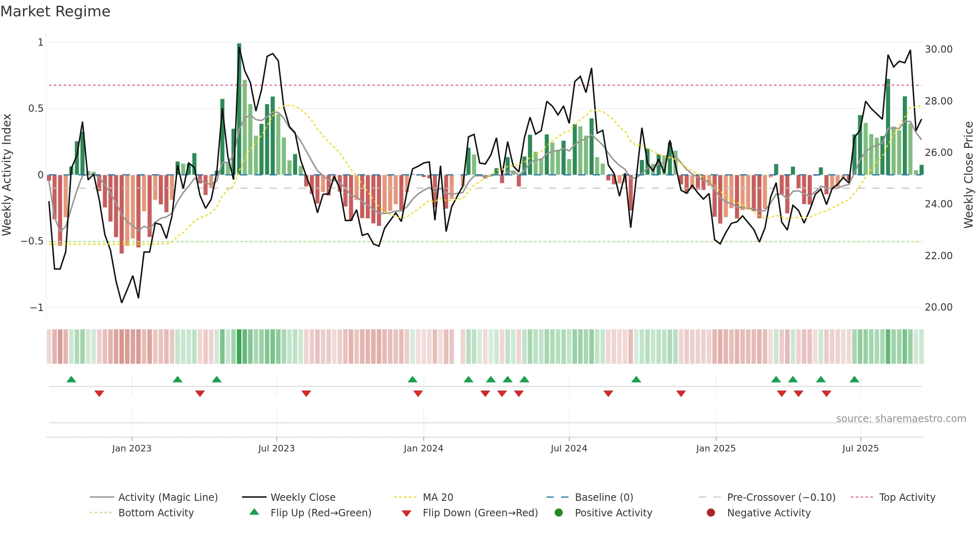The height and width of the screenshot is (551, 980).
Task: Click the 26.00 price axis tick
Action: (x=938, y=152)
